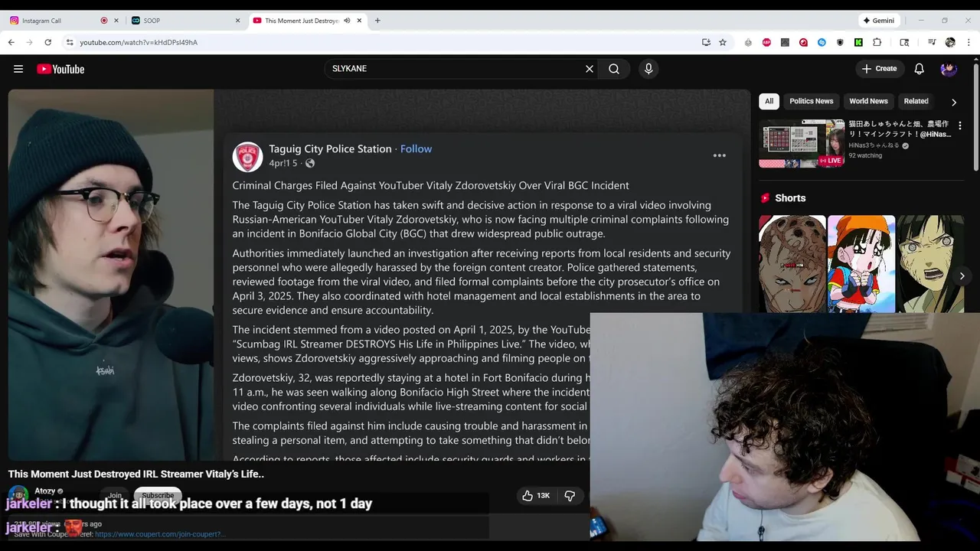Viewport: 980px width, 551px height.
Task: Open the YouTube notifications bell
Action: [x=920, y=69]
